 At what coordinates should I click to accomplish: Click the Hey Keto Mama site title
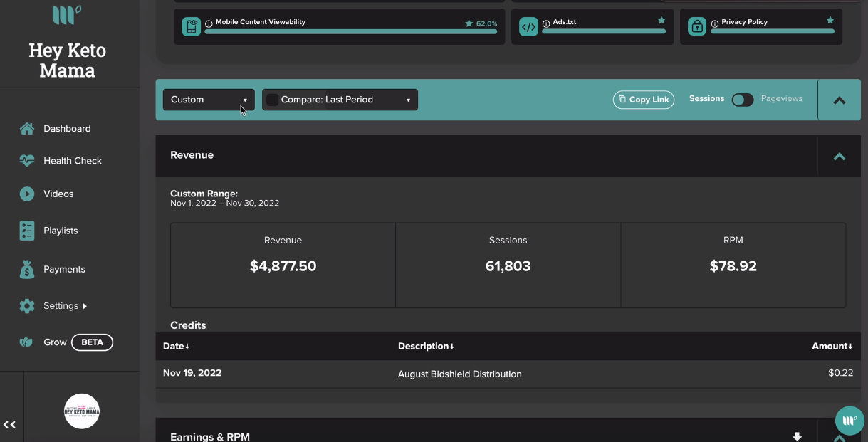67,60
